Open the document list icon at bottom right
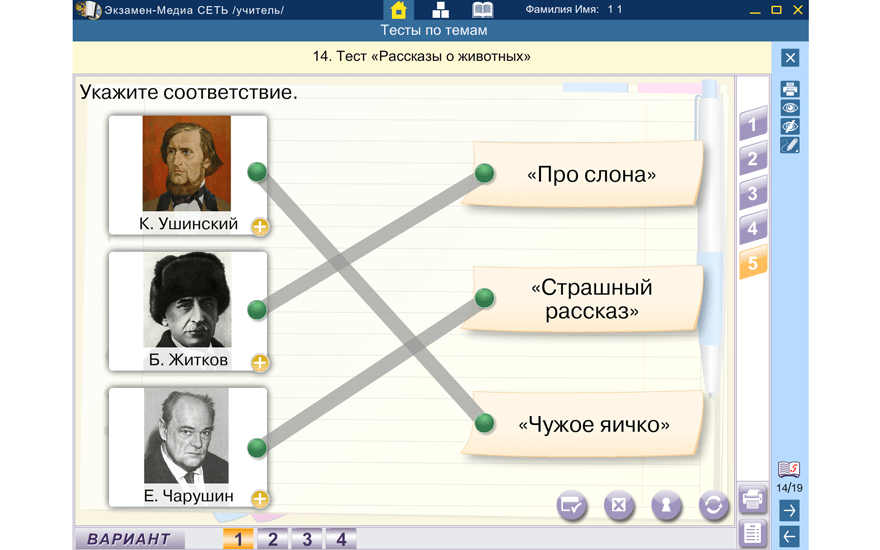The width and height of the screenshot is (880, 550). click(x=753, y=534)
